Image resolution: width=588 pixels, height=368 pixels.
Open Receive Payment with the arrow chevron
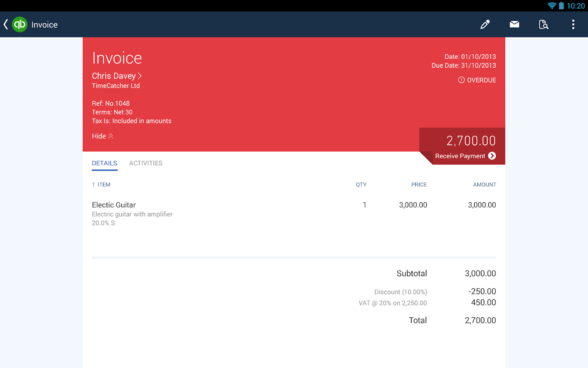(x=492, y=156)
